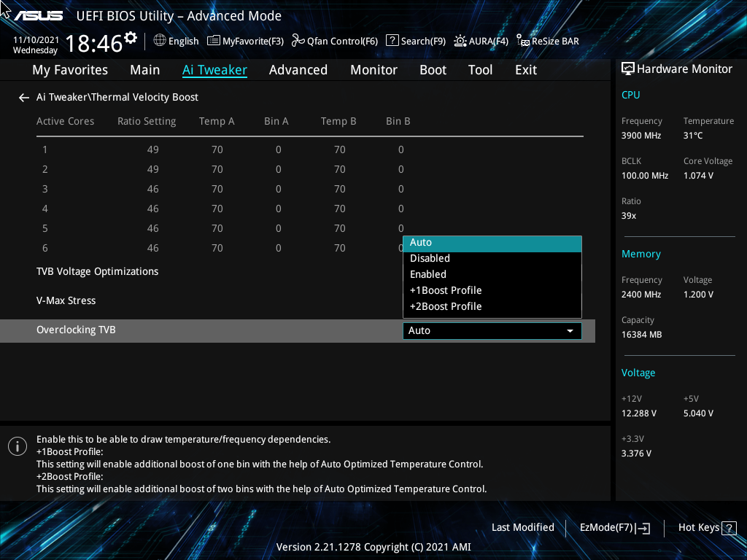Click the English language label
The width and height of the screenshot is (747, 560).
coord(183,42)
